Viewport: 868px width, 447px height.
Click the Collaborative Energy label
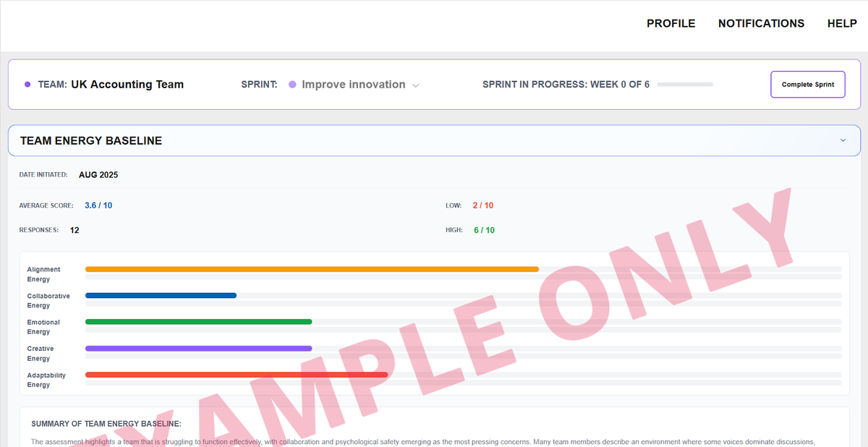pos(48,301)
